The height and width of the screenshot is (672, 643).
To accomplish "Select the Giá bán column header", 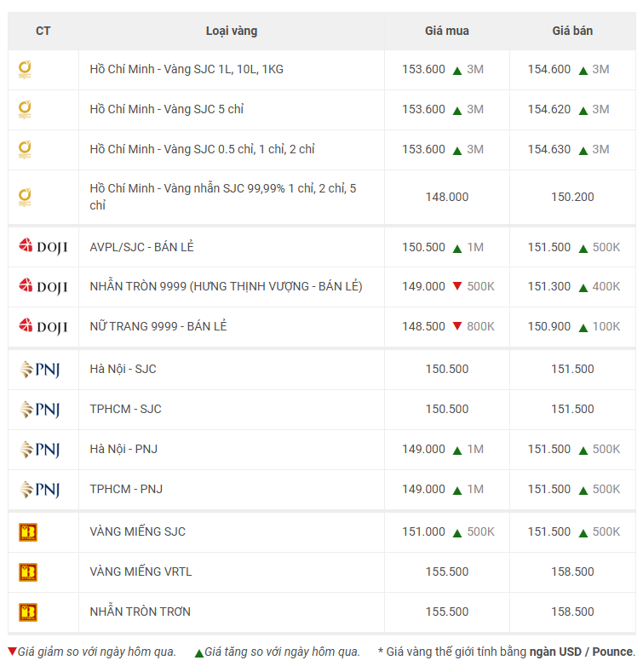I will tap(572, 31).
